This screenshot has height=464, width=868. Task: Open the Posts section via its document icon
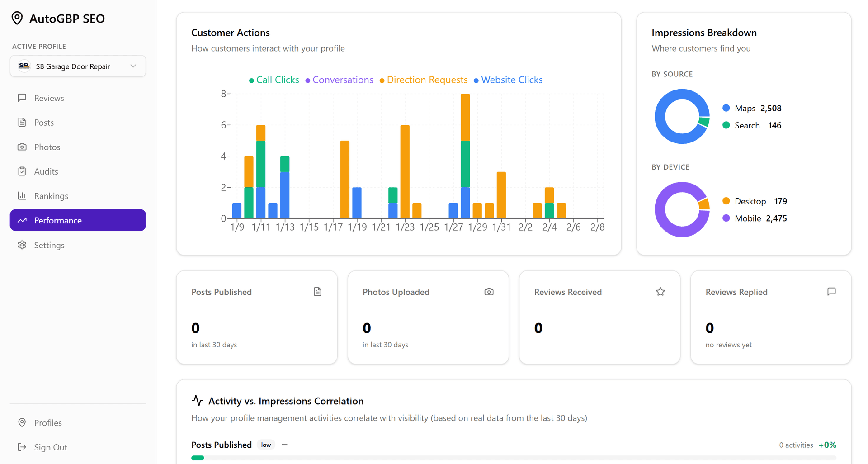22,122
